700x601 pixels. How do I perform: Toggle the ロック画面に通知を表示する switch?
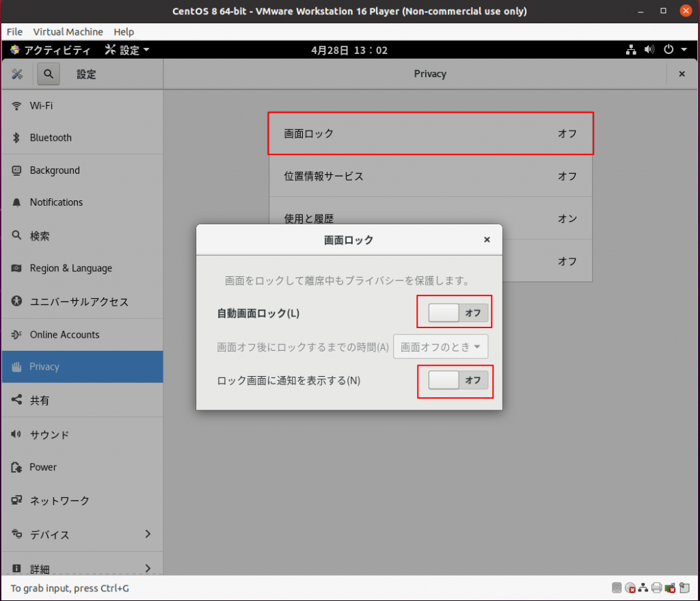[458, 381]
